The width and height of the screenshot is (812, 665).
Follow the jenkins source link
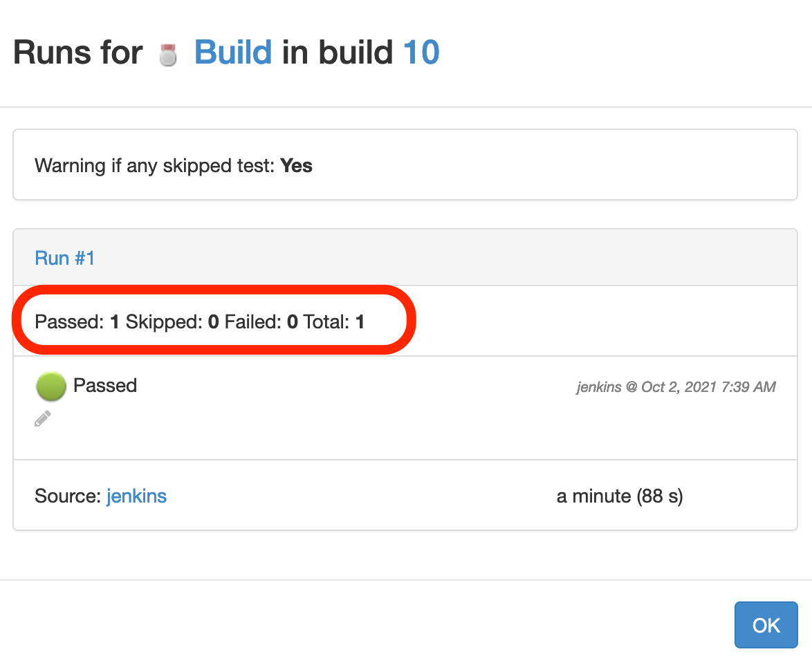coord(136,496)
